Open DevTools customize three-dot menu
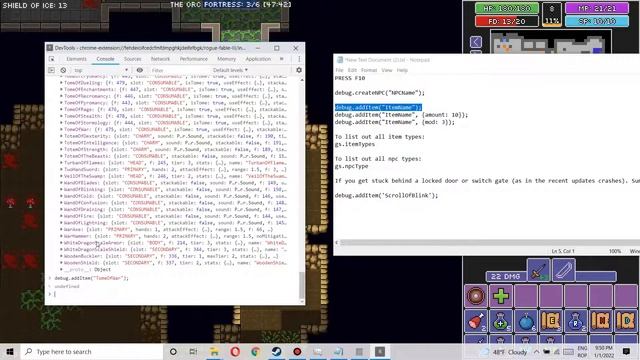This screenshot has width=640, height=360. (x=299, y=59)
